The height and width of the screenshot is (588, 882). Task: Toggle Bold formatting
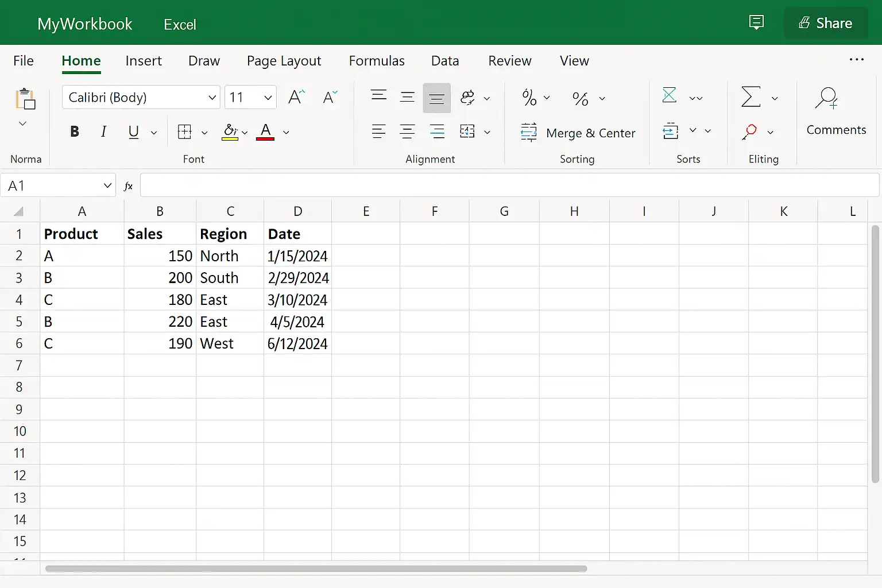click(74, 131)
